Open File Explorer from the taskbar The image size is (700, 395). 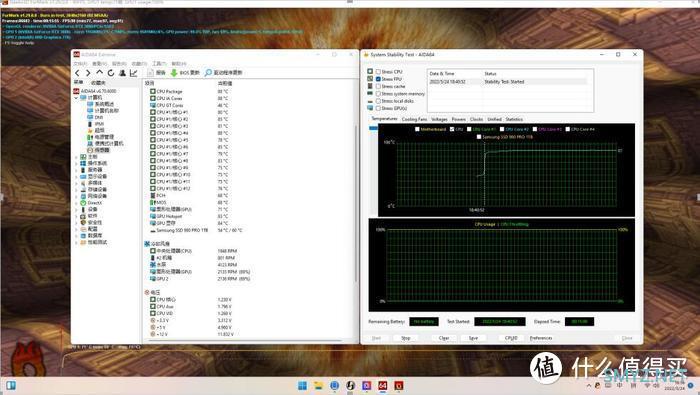318,386
